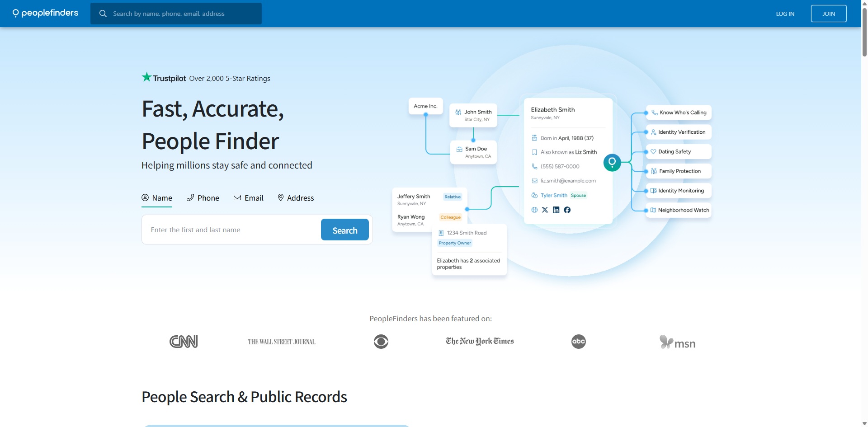
Task: Click the Tyler Smith name
Action: coord(554,195)
